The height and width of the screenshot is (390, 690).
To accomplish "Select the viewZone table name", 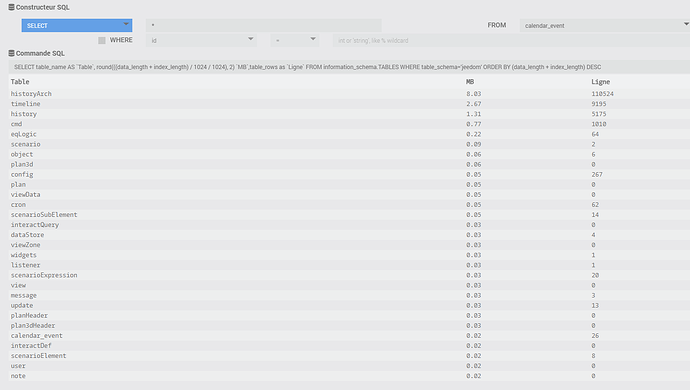I will pyautogui.click(x=26, y=245).
